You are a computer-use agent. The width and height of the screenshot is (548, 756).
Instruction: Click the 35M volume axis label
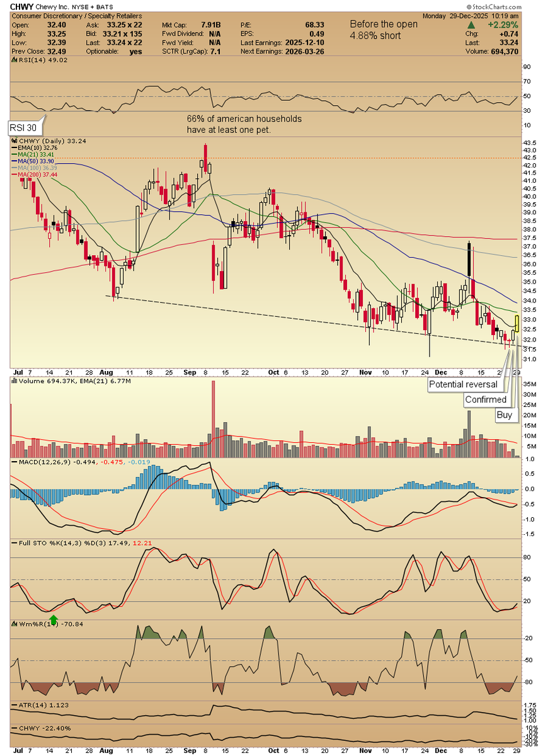coord(530,383)
